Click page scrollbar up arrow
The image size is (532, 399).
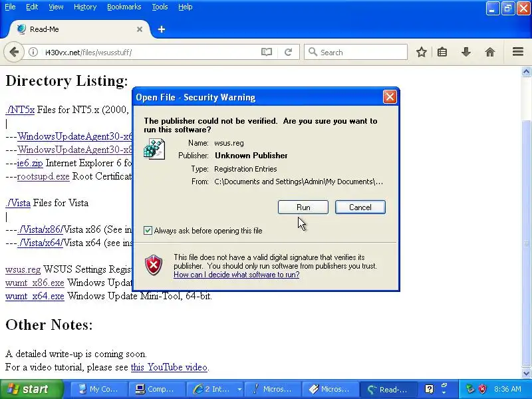click(x=526, y=72)
